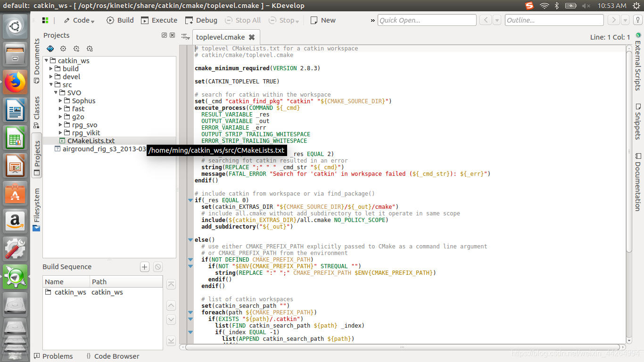Open Firefox from the Ubuntu launcher
The width and height of the screenshot is (644, 362).
coord(15,82)
